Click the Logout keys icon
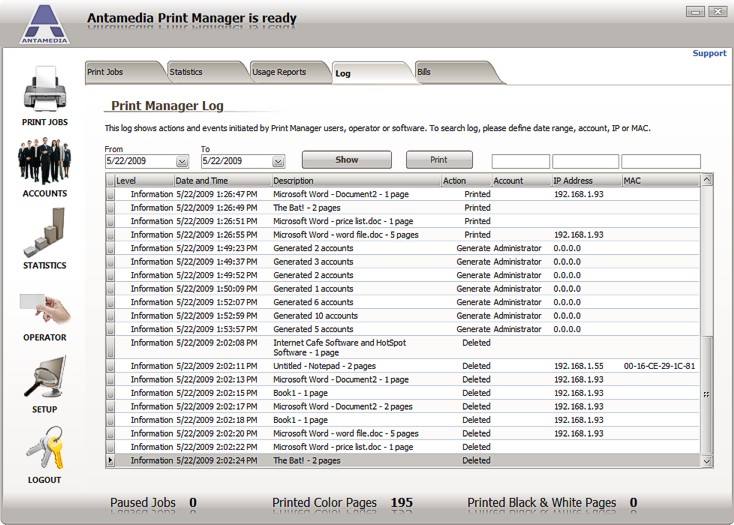 pyautogui.click(x=45, y=447)
